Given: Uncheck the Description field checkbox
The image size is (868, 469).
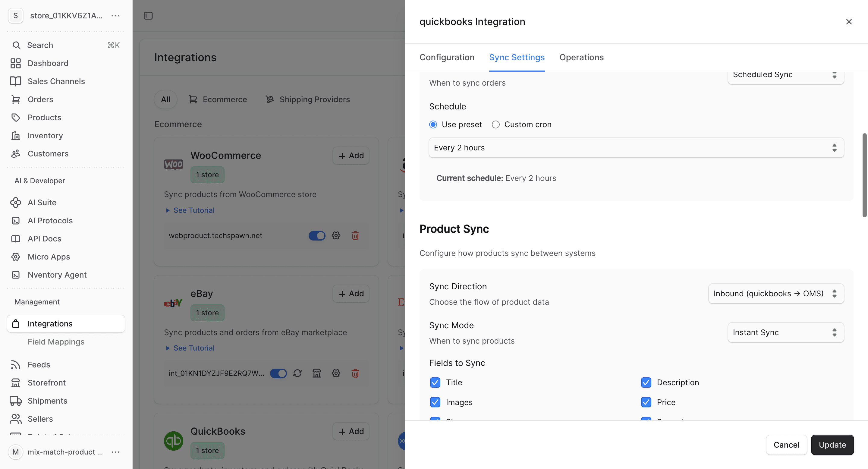Looking at the screenshot, I should point(646,382).
